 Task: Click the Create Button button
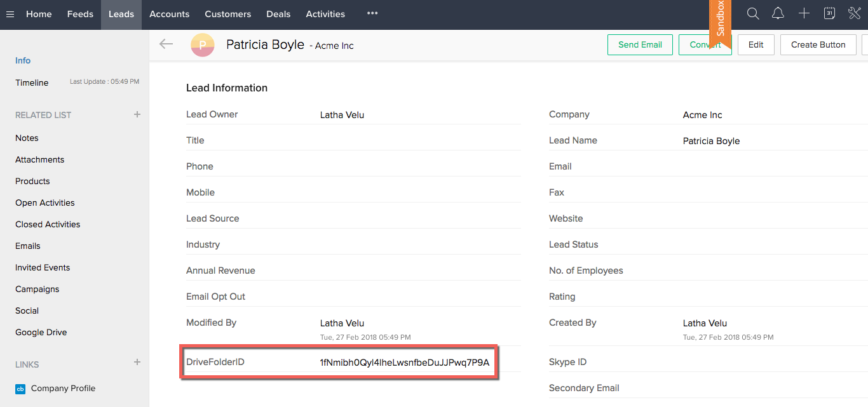click(818, 45)
